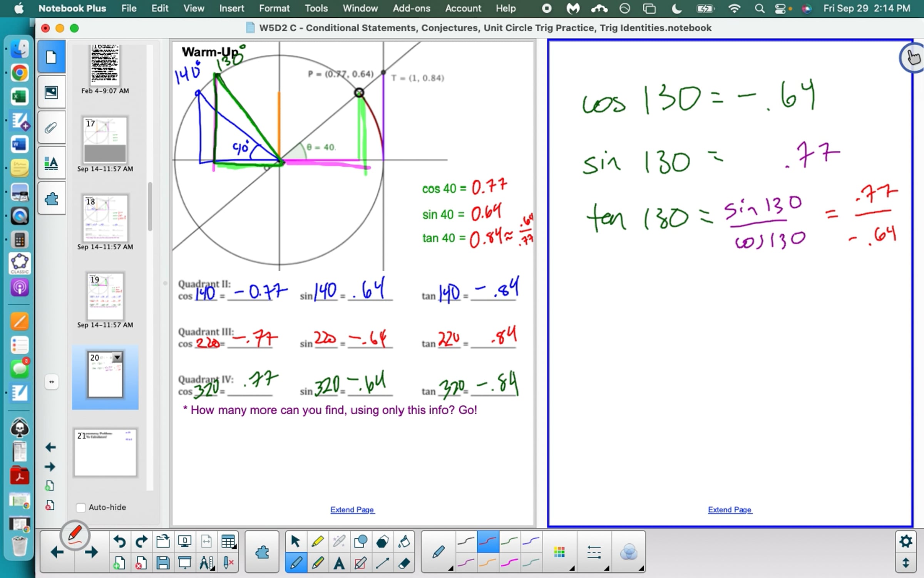The width and height of the screenshot is (924, 578).
Task: Click the Undo arrow
Action: [x=119, y=542]
